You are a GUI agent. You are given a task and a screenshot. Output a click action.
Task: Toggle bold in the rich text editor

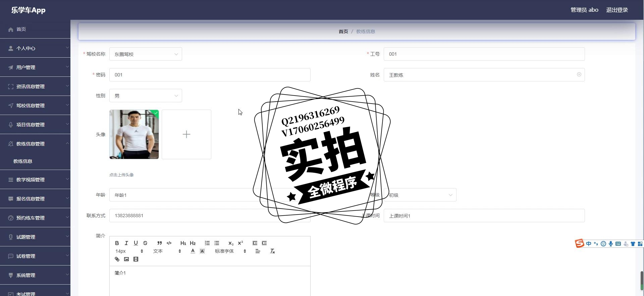(x=117, y=243)
